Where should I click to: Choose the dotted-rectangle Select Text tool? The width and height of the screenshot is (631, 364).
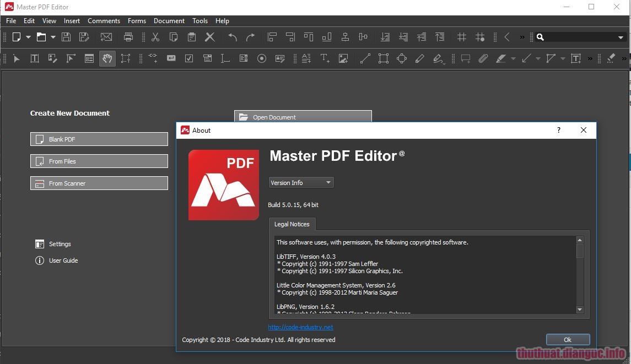tap(126, 59)
